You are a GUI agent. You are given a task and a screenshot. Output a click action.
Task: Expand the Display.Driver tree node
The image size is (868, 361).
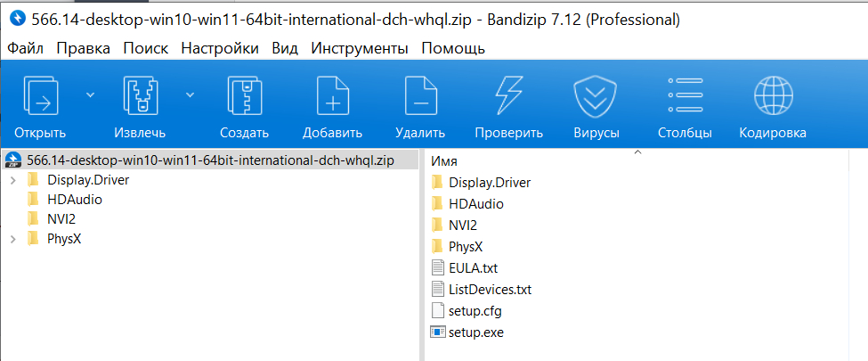pos(12,180)
